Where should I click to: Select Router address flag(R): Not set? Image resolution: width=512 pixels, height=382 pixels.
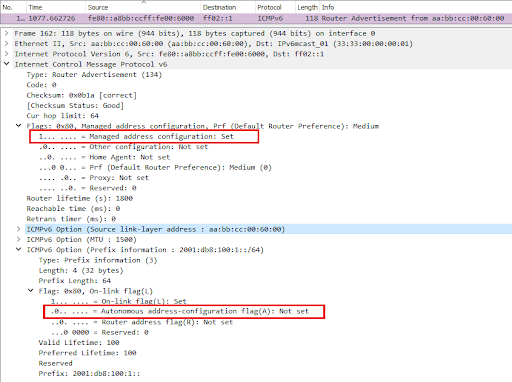pos(142,322)
